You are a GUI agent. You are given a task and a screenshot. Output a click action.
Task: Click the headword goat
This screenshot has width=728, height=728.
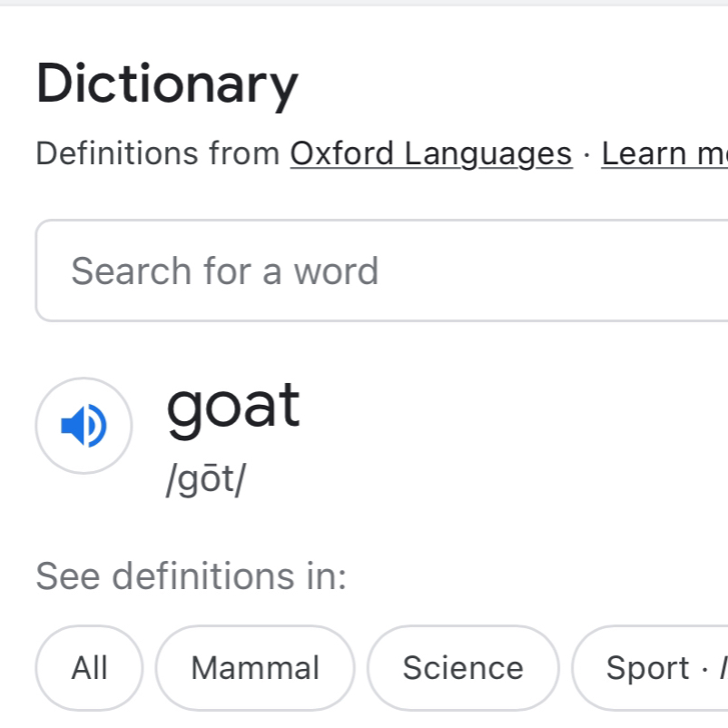pyautogui.click(x=232, y=406)
